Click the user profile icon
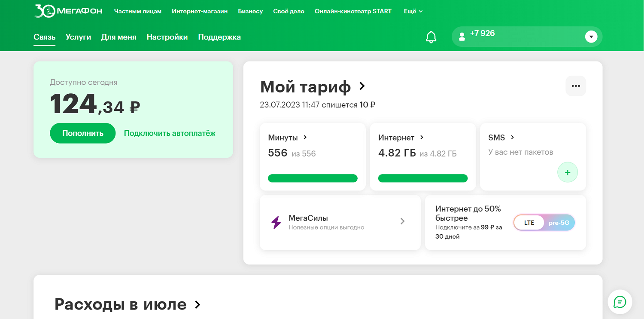 pyautogui.click(x=462, y=37)
